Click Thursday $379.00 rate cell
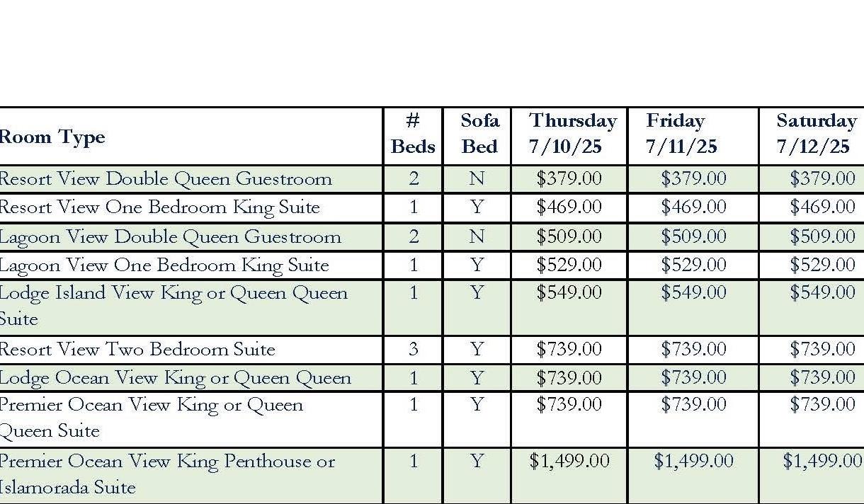The height and width of the screenshot is (504, 864). [x=569, y=178]
